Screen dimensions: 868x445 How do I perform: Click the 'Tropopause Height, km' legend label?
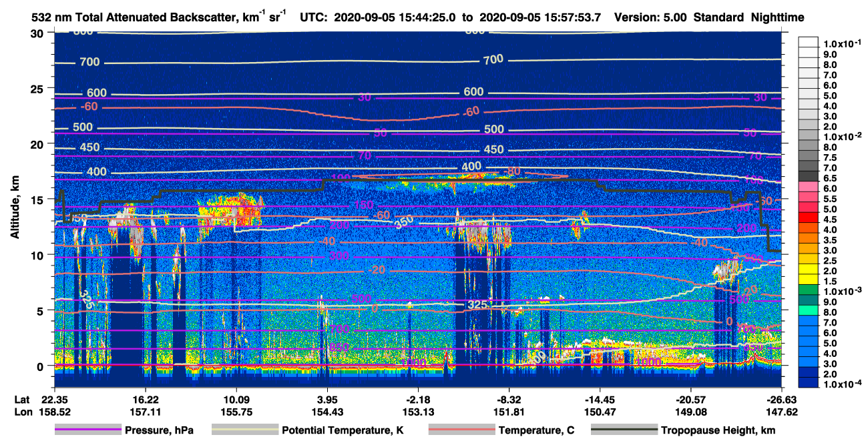tap(718, 430)
